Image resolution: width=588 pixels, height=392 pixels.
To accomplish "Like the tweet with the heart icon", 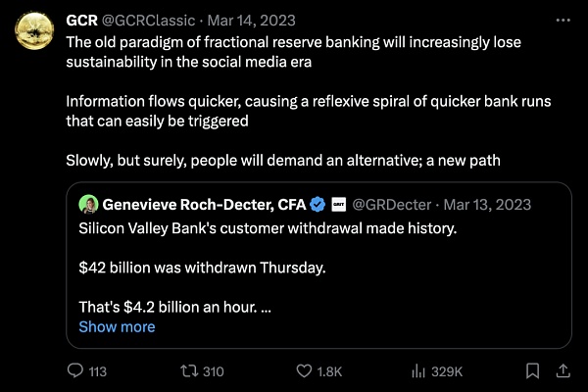I will tap(305, 371).
